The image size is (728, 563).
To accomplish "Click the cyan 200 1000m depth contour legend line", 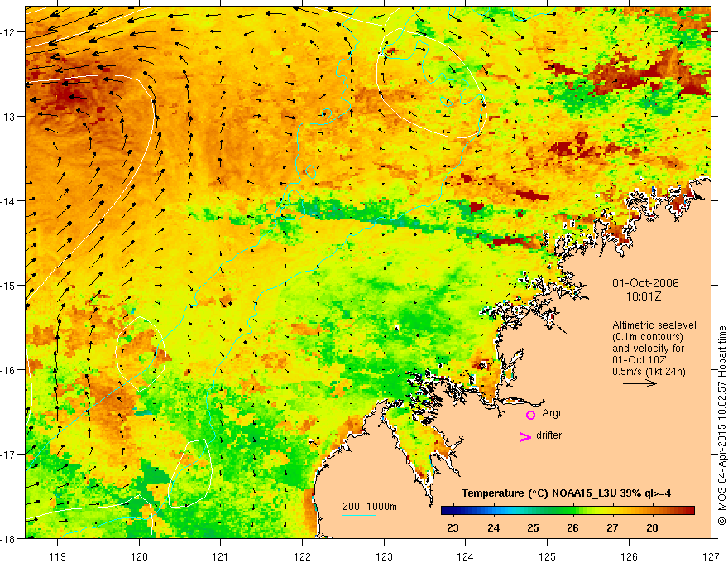I will pyautogui.click(x=359, y=515).
